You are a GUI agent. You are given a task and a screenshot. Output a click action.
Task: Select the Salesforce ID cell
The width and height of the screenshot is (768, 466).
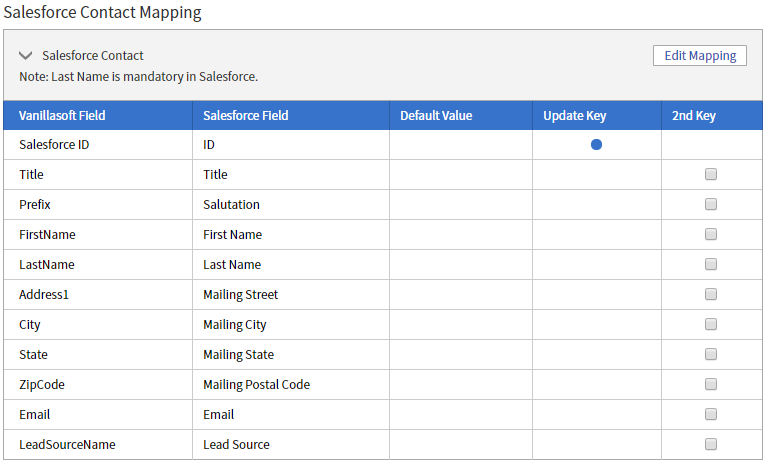point(98,145)
